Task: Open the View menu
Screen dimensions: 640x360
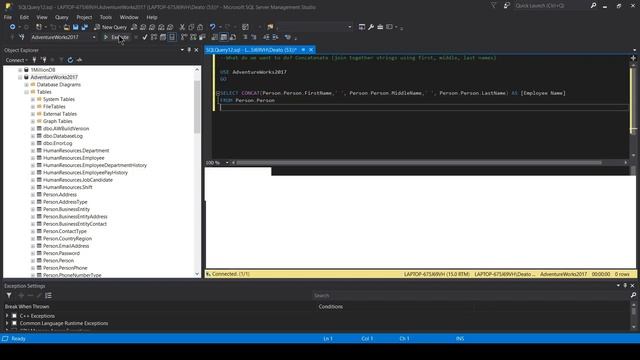Action: point(42,17)
